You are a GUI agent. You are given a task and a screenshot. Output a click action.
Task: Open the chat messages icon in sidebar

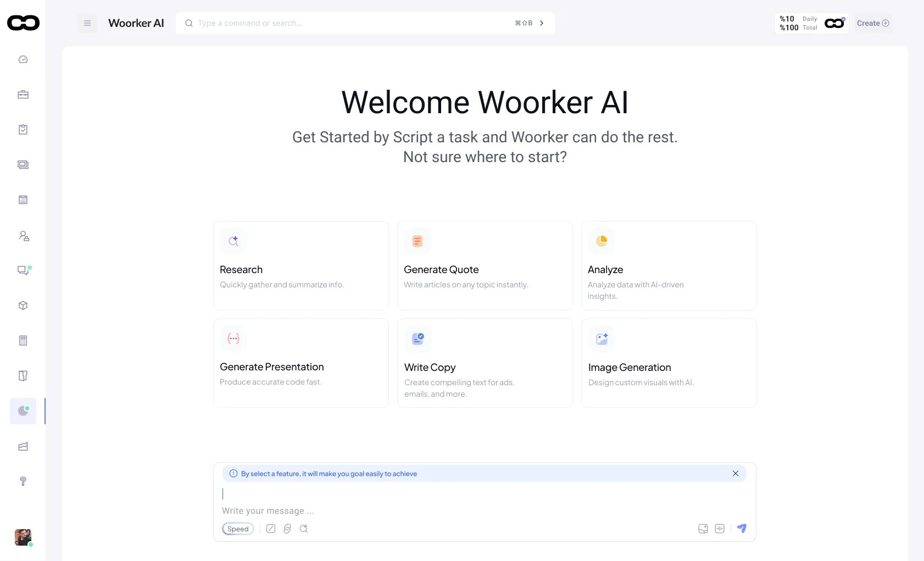coord(23,270)
